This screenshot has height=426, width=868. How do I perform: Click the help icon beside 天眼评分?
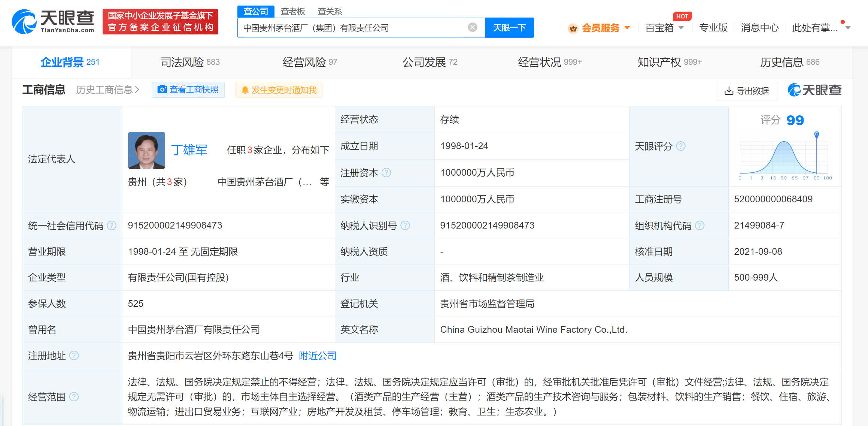[681, 146]
